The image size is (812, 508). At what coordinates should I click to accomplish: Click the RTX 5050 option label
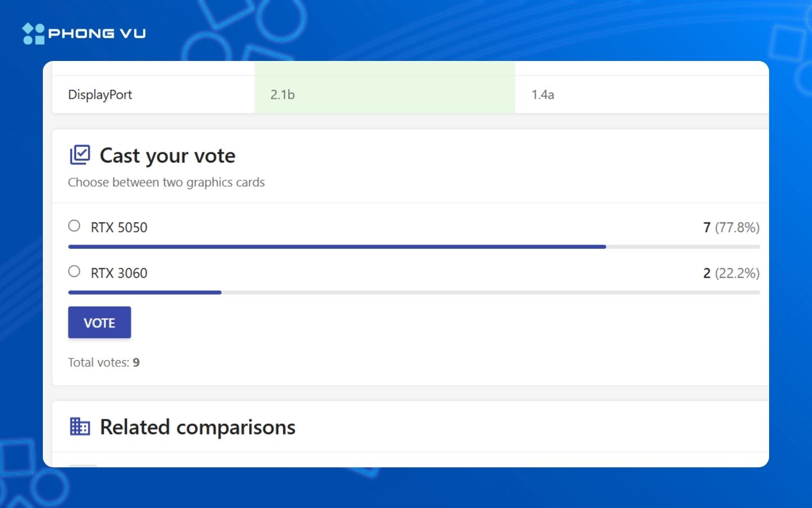[119, 227]
